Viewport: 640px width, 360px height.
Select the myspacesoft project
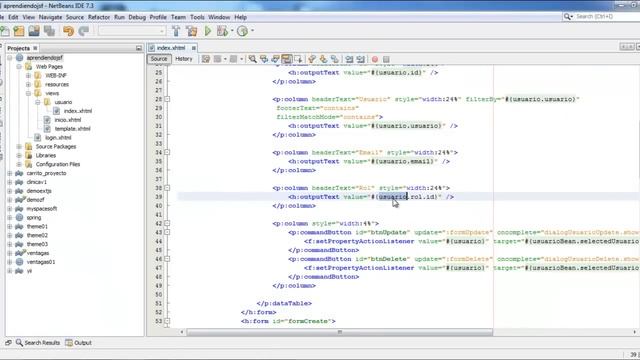(x=42, y=209)
